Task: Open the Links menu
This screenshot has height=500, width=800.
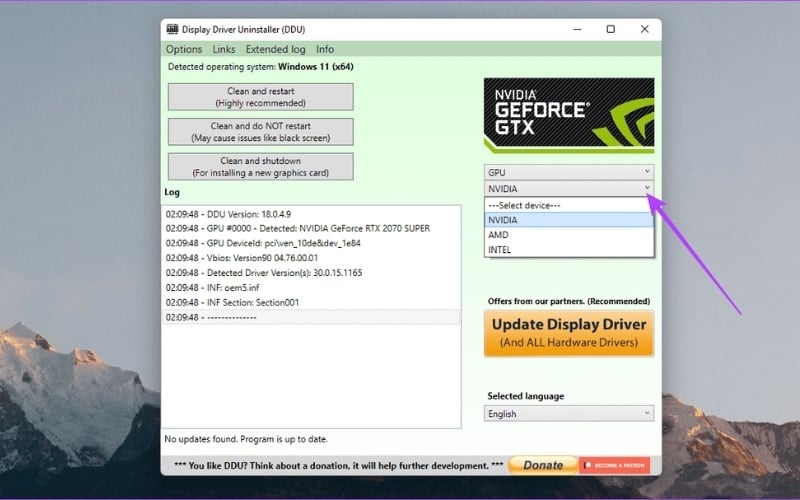Action: point(224,49)
